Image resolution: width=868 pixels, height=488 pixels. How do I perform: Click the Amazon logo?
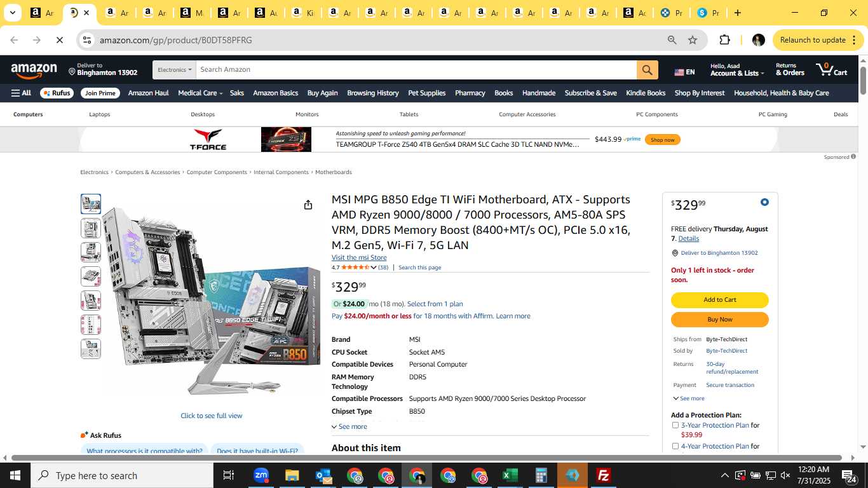pyautogui.click(x=34, y=71)
